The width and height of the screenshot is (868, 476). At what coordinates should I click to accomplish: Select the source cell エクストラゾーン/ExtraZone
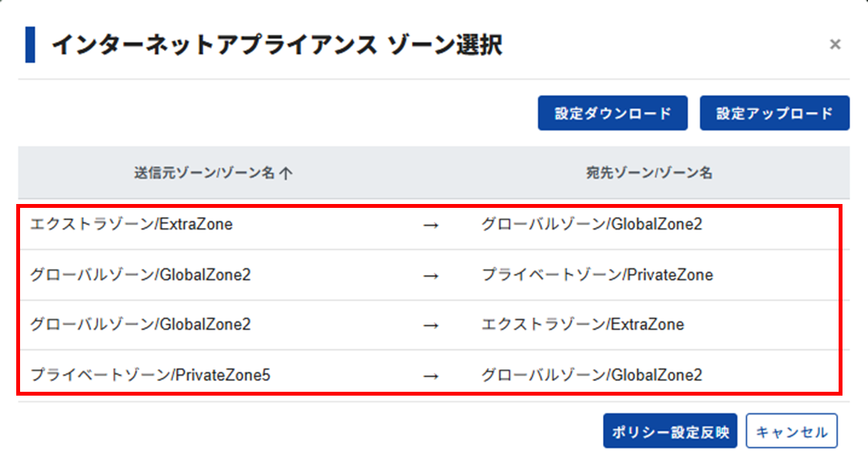(x=131, y=225)
